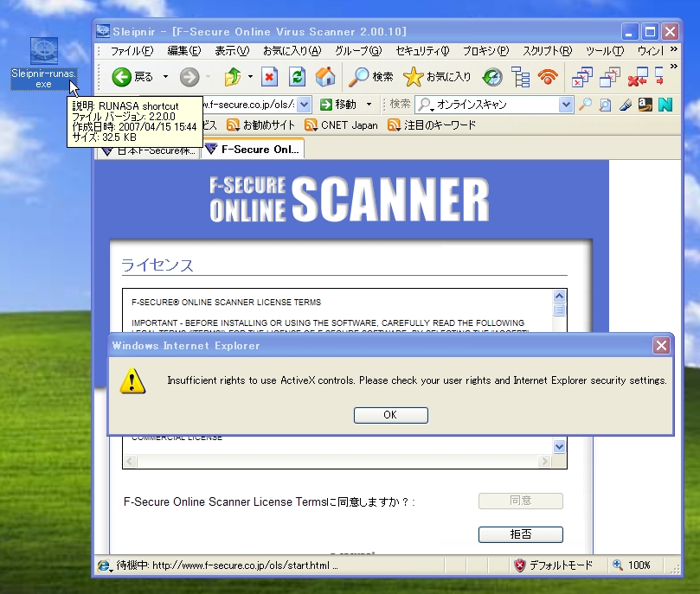
Task: Show the tree view panel icon
Action: tap(520, 77)
